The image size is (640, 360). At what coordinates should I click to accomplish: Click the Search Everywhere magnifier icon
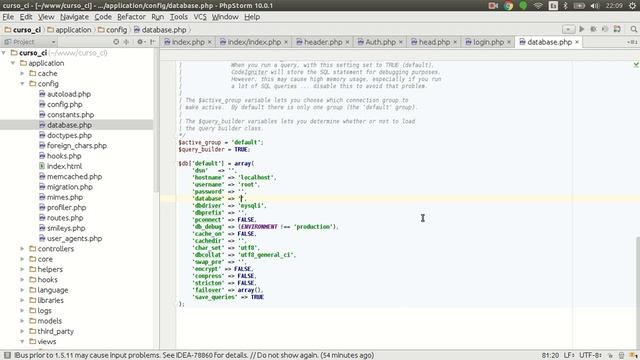[633, 29]
